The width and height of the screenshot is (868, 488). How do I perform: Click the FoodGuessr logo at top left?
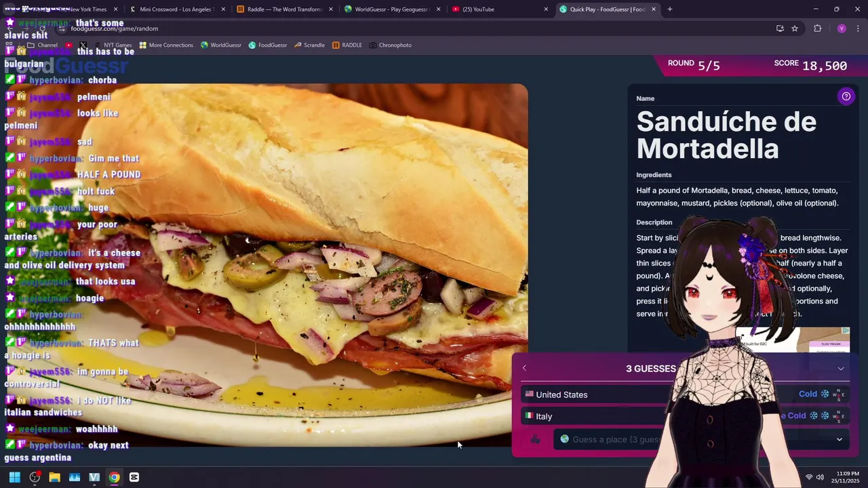[66, 66]
